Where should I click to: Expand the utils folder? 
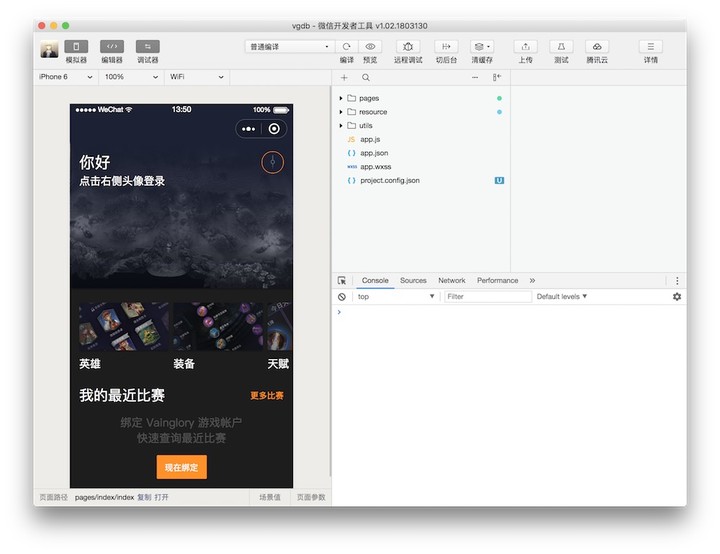coord(341,126)
